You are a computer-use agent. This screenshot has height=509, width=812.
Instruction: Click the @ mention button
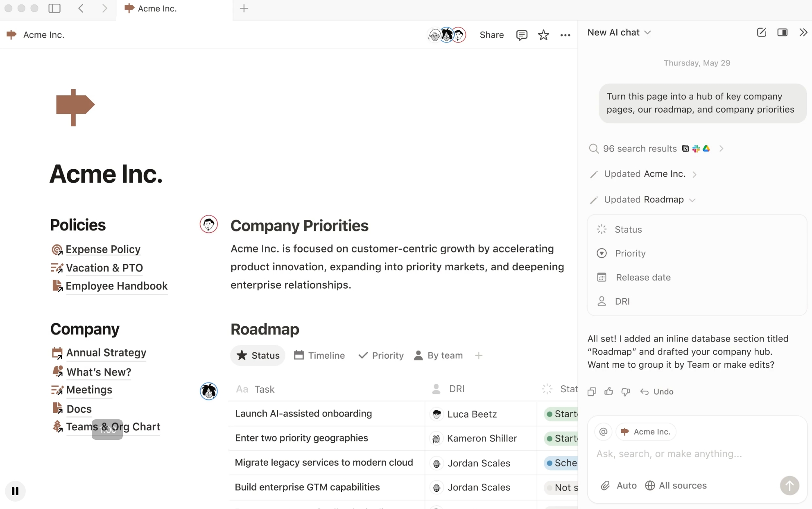(603, 432)
